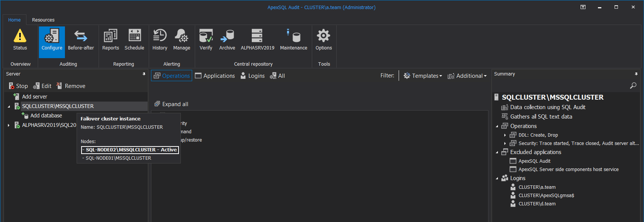Click the Summary search magnifier

coord(633,86)
